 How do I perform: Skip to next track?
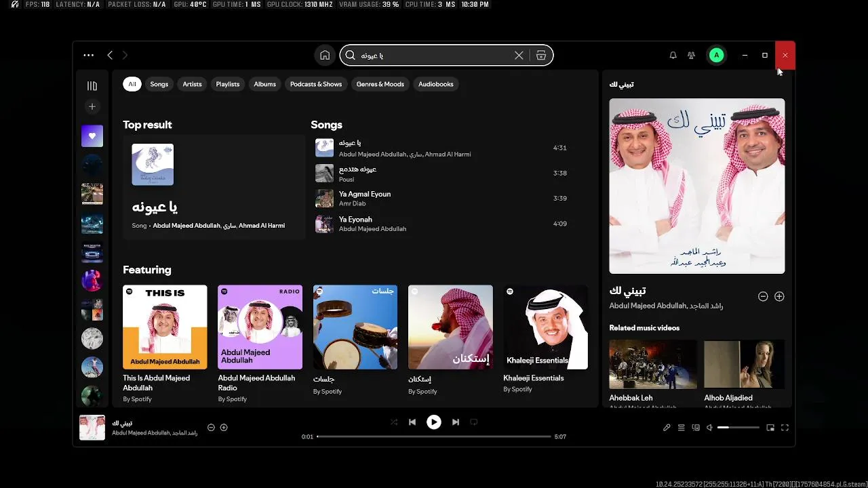tap(456, 422)
